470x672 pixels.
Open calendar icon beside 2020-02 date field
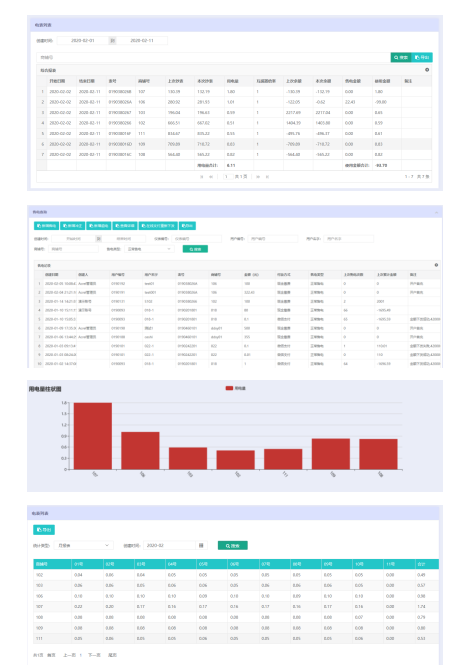pyautogui.click(x=201, y=546)
